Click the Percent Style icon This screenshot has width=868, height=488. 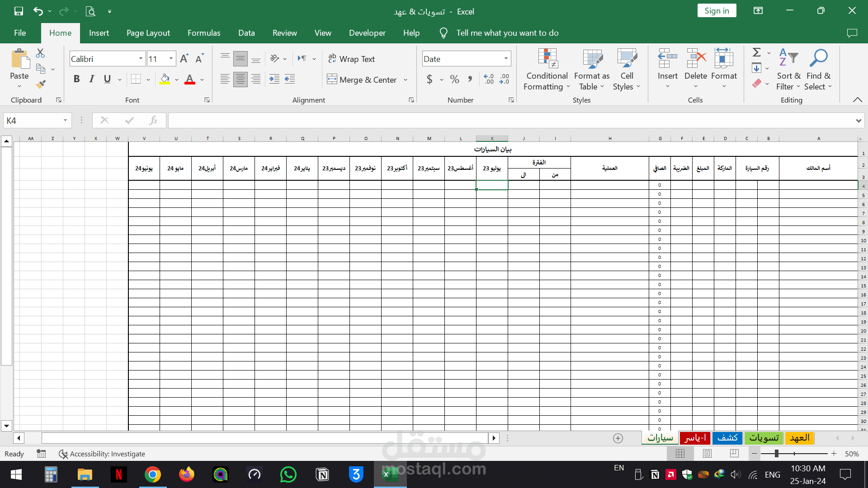coord(454,80)
